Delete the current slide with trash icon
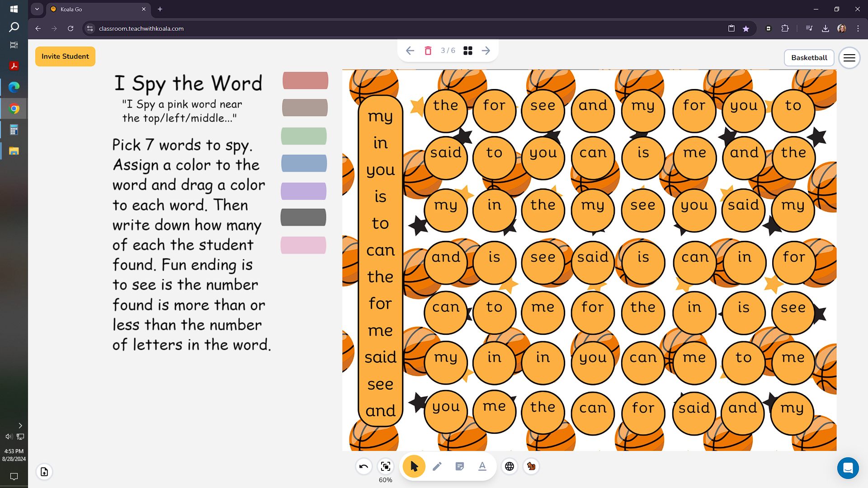Viewport: 868px width, 488px height. (428, 51)
